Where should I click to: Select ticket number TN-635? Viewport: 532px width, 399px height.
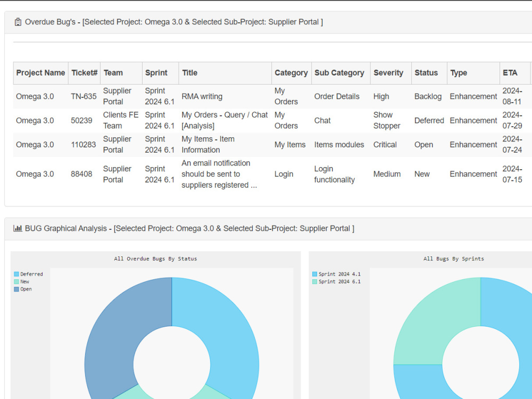click(84, 96)
